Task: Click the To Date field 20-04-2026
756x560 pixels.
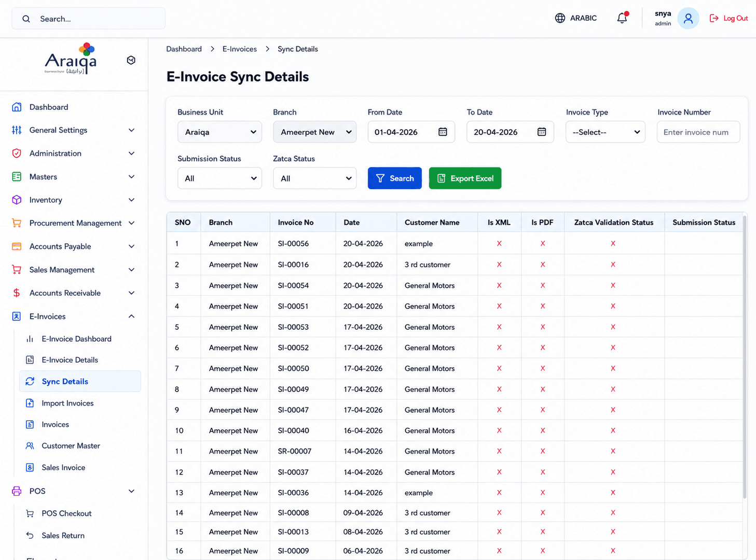Action: (x=510, y=132)
